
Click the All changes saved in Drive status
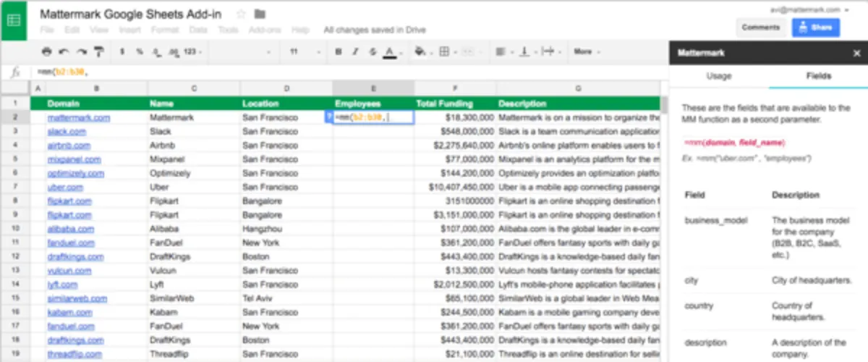click(375, 30)
